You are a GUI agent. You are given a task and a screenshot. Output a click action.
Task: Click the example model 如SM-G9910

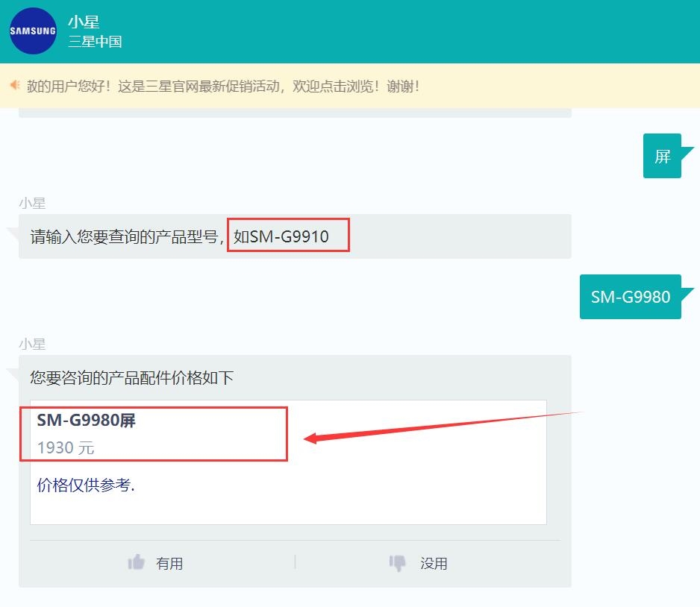coord(281,236)
